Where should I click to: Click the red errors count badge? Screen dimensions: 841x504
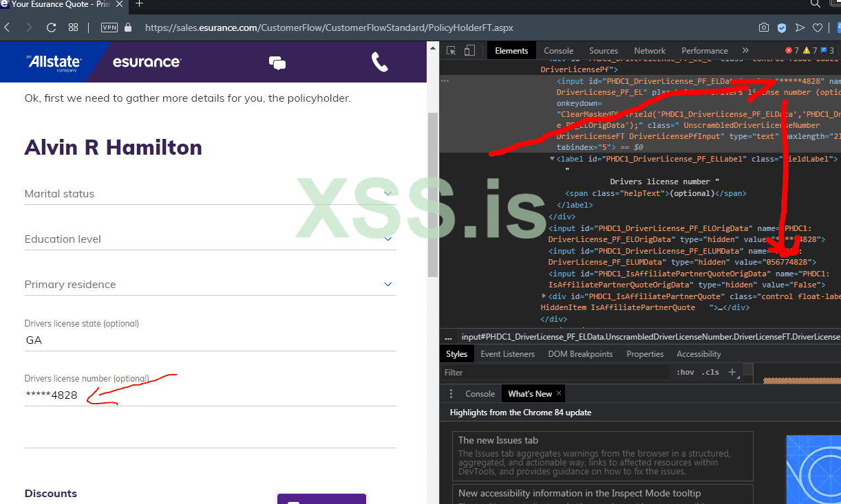792,51
